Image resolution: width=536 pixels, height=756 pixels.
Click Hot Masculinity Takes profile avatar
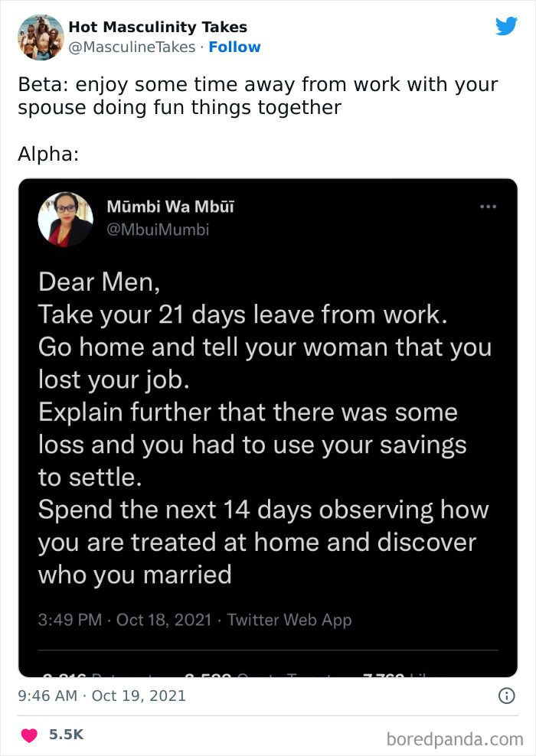(x=41, y=36)
